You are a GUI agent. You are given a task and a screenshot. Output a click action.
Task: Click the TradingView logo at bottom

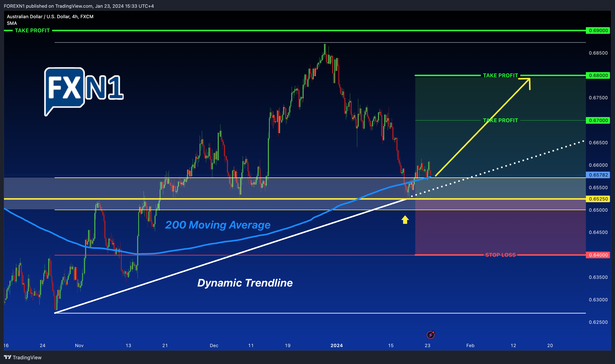point(22,357)
